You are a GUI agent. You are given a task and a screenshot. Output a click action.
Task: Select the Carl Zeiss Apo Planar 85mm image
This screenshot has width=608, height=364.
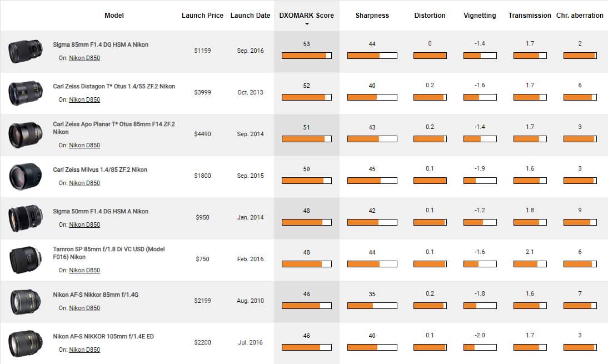coord(26,134)
